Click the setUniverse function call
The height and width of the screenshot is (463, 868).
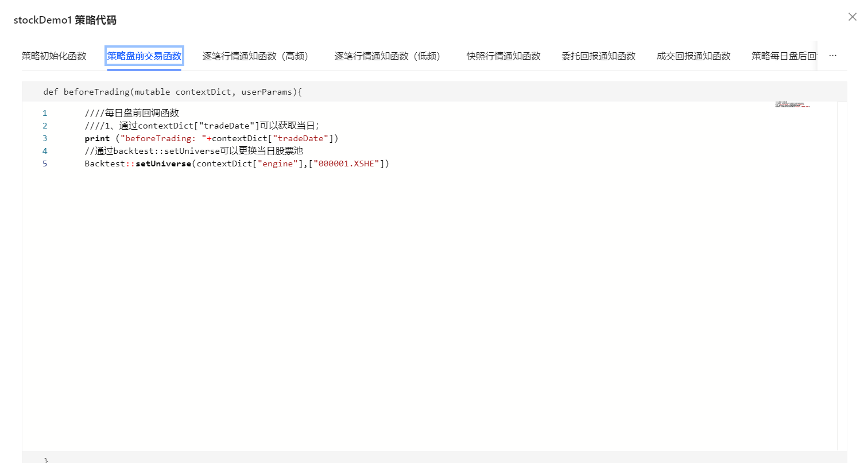click(163, 164)
